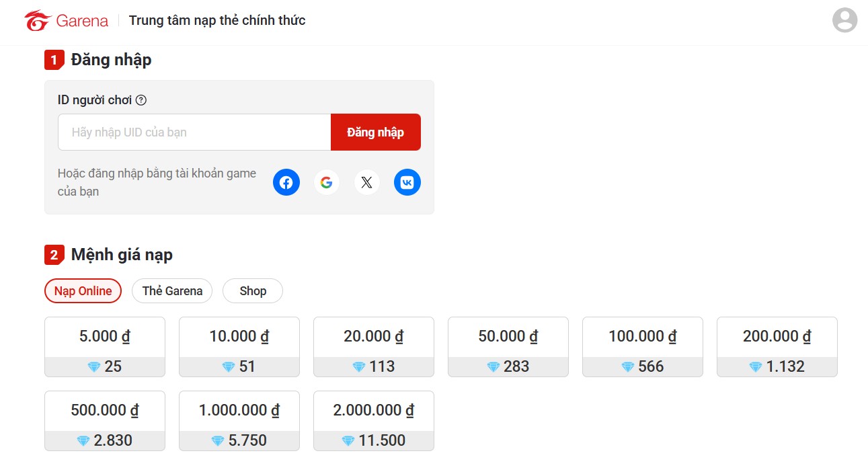Select the 20.000 đ package with 113 diamonds

374,347
